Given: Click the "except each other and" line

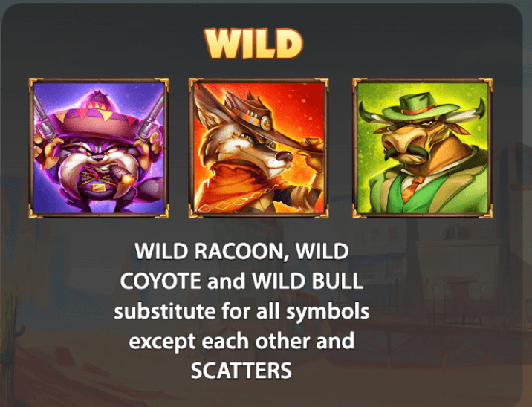Looking at the screenshot, I should [x=241, y=341].
